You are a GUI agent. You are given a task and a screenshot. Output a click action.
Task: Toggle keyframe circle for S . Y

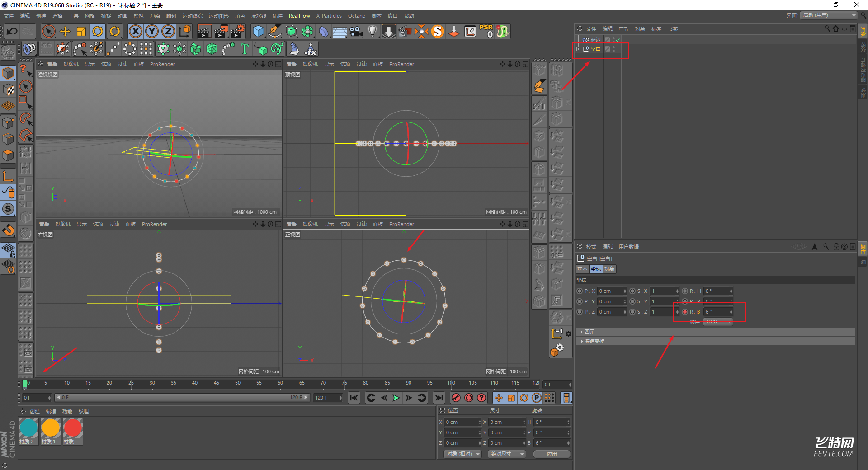tap(632, 301)
